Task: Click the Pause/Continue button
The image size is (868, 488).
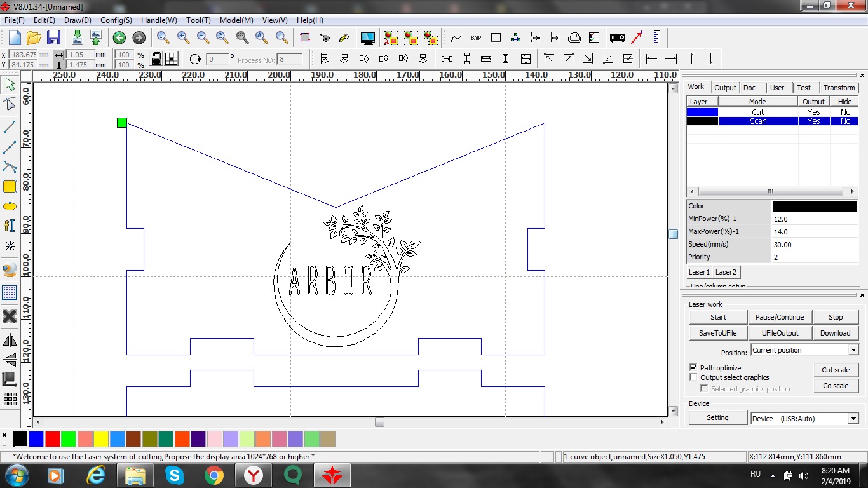Action: pyautogui.click(x=780, y=317)
